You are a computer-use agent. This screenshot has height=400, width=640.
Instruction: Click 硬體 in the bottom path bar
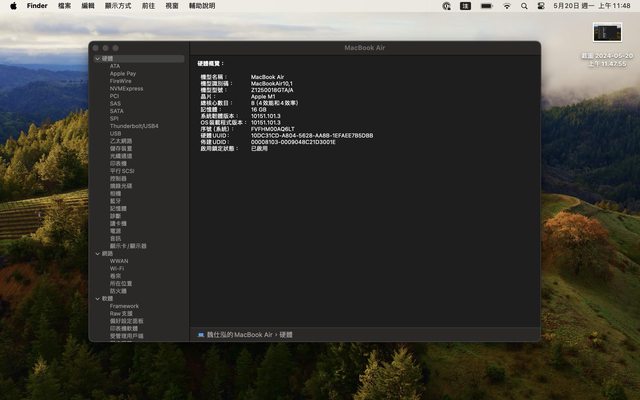pos(285,334)
